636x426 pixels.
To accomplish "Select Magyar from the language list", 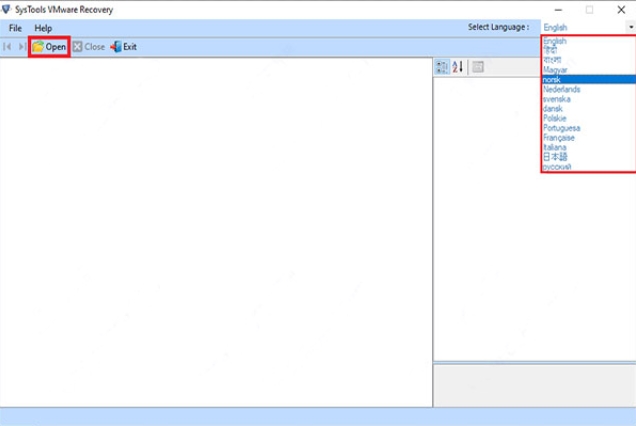I will [589, 70].
